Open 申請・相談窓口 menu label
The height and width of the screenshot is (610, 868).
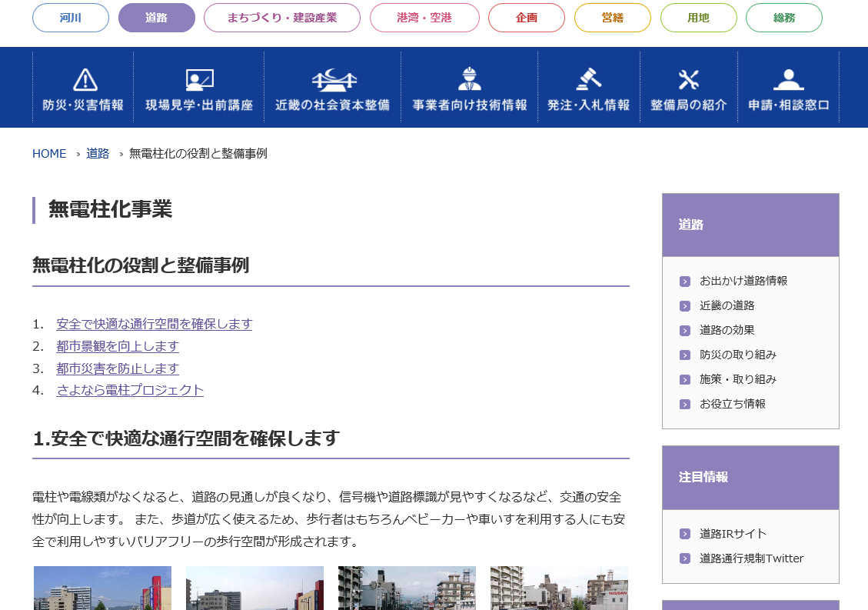(x=789, y=105)
